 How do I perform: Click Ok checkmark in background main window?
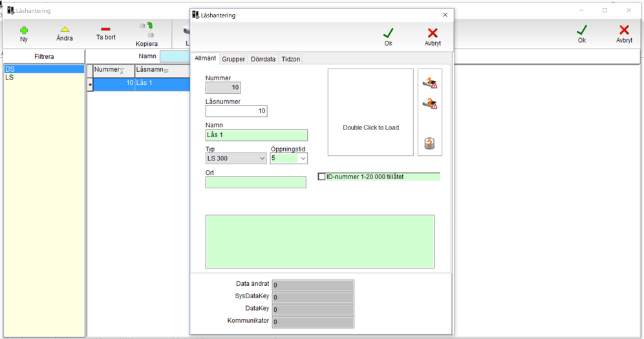tap(581, 30)
